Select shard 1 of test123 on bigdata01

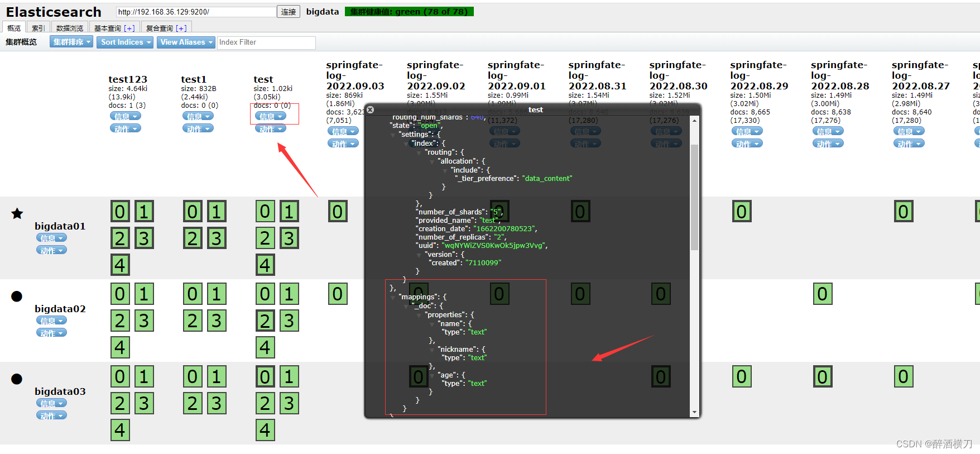[x=144, y=212]
